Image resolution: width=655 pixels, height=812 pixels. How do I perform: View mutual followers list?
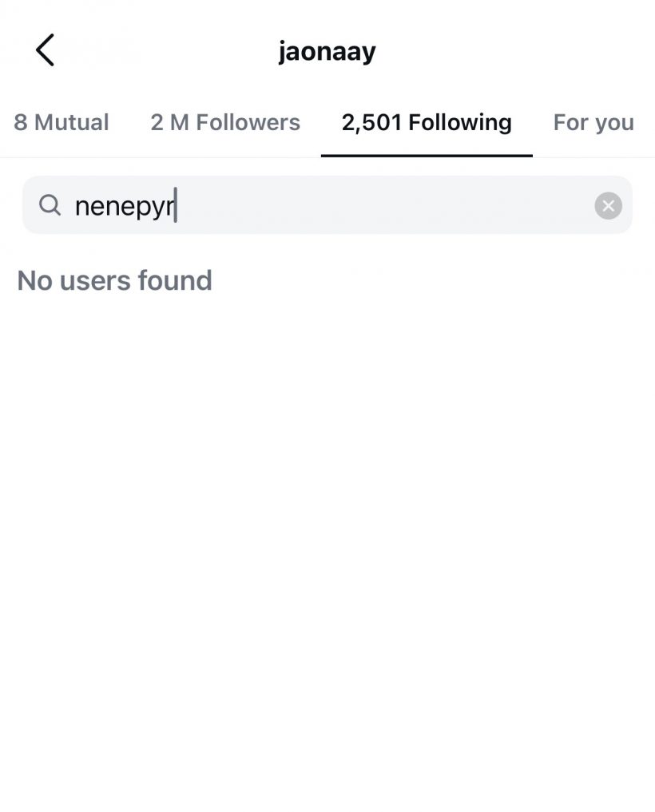coord(62,123)
